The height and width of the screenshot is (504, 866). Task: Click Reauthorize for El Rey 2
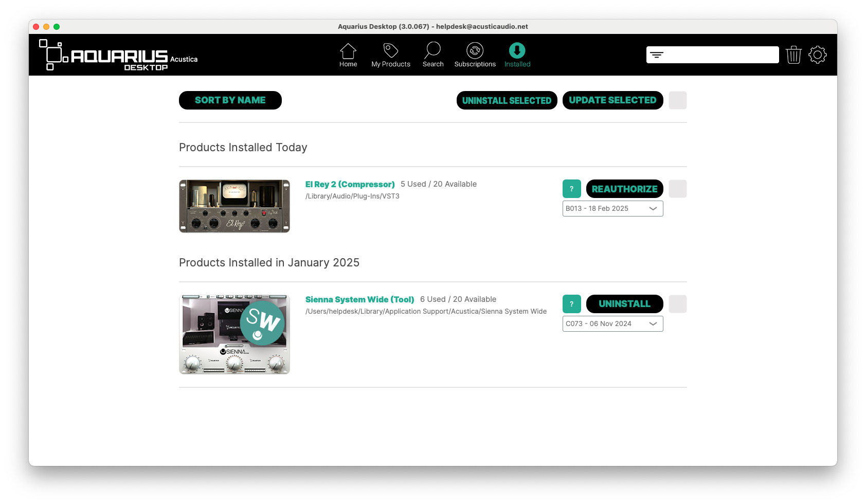[x=624, y=189]
